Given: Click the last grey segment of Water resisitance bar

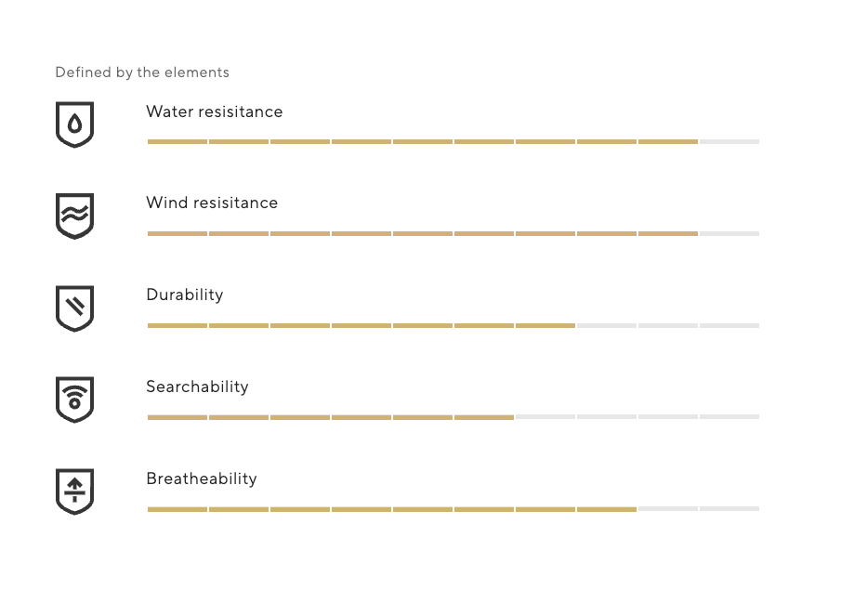Looking at the screenshot, I should coord(729,141).
